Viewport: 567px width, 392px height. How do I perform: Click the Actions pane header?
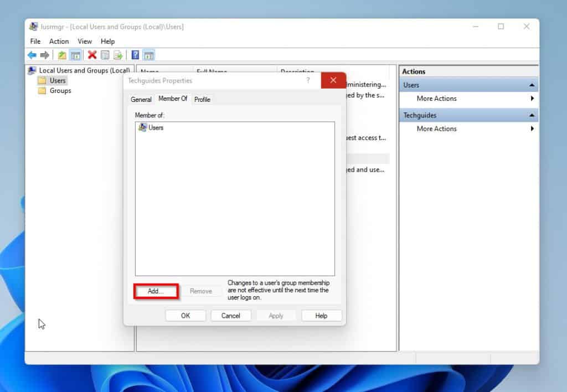coord(469,71)
